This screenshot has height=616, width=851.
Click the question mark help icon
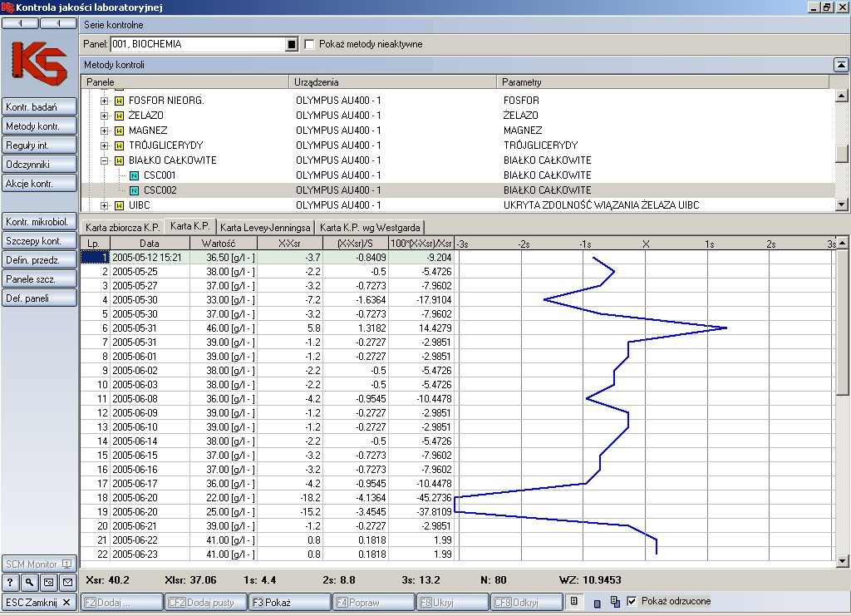[x=12, y=583]
